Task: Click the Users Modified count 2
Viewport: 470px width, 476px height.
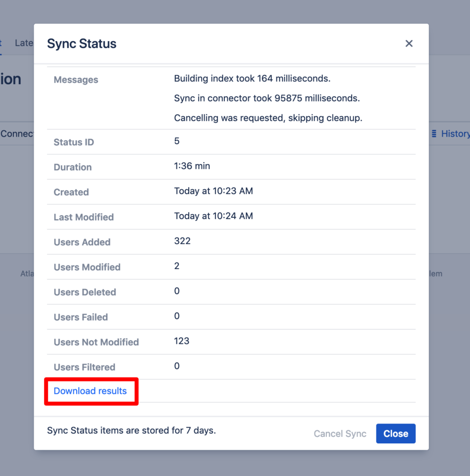Action: click(177, 266)
